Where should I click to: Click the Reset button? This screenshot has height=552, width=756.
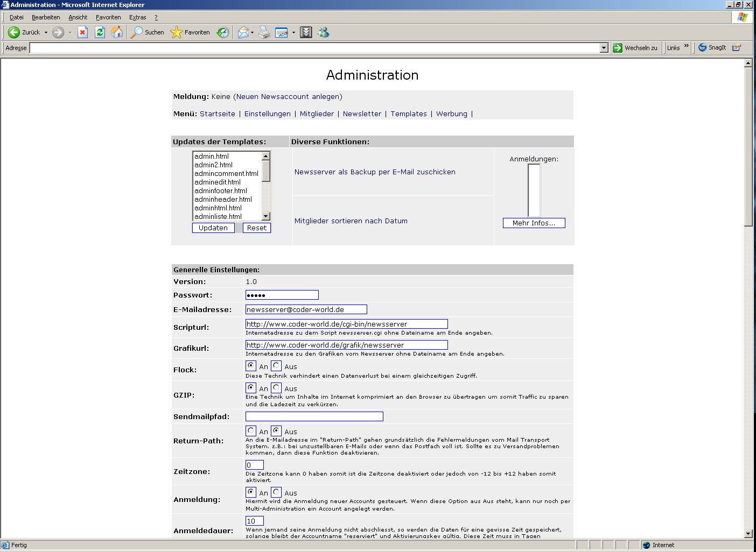(x=257, y=228)
